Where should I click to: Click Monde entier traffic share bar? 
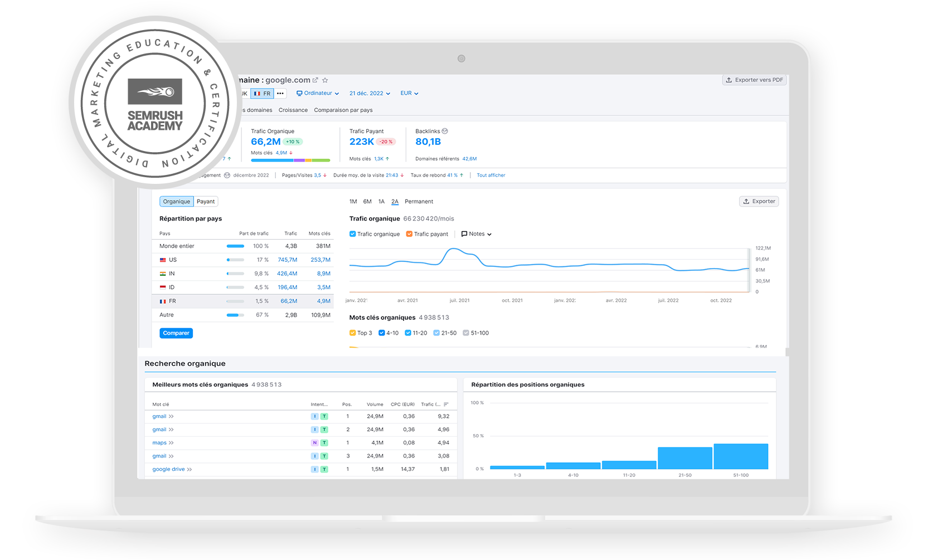tap(235, 246)
